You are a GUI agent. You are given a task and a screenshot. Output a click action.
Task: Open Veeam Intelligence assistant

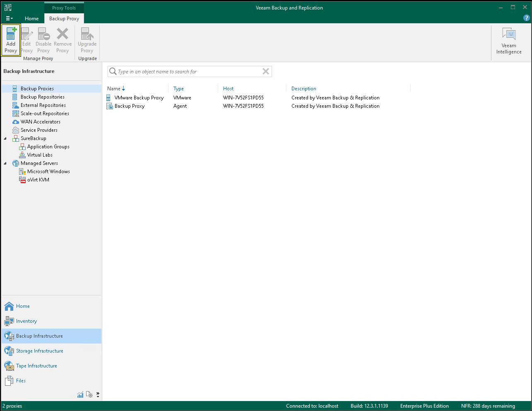509,41
